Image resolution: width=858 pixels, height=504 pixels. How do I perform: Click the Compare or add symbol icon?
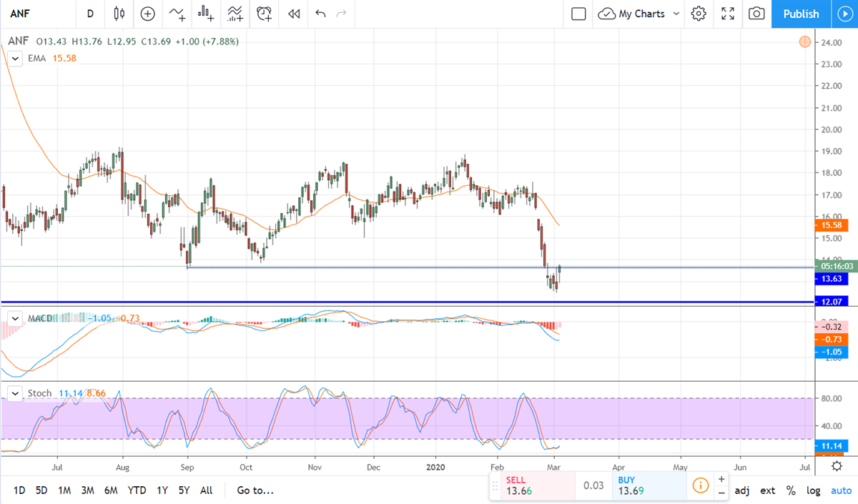pyautogui.click(x=147, y=14)
